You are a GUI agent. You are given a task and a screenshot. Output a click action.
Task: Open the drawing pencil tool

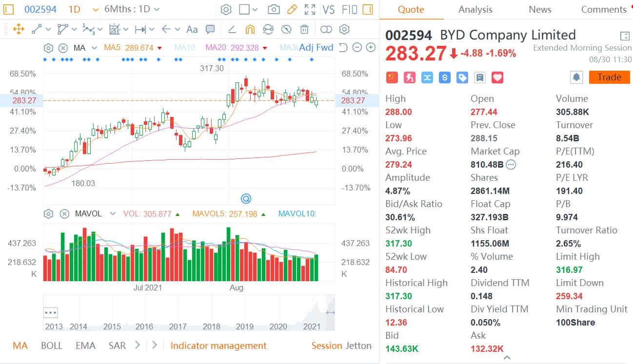292,9
